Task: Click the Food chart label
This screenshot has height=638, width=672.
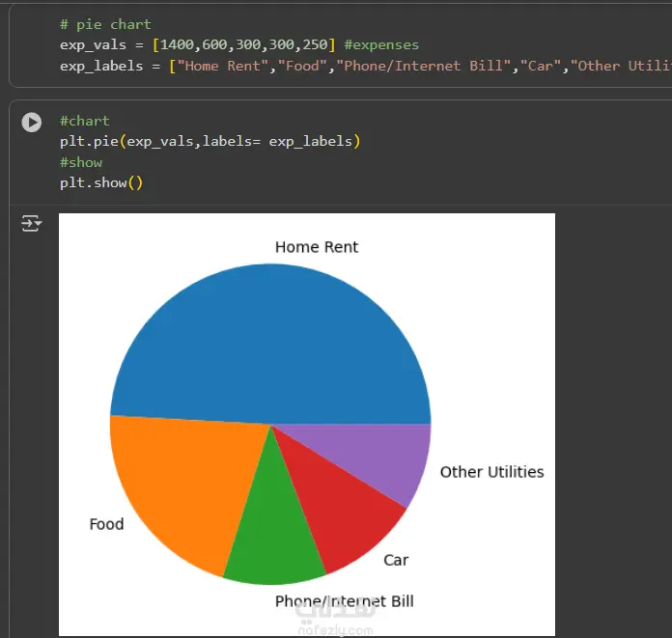Action: click(x=106, y=524)
